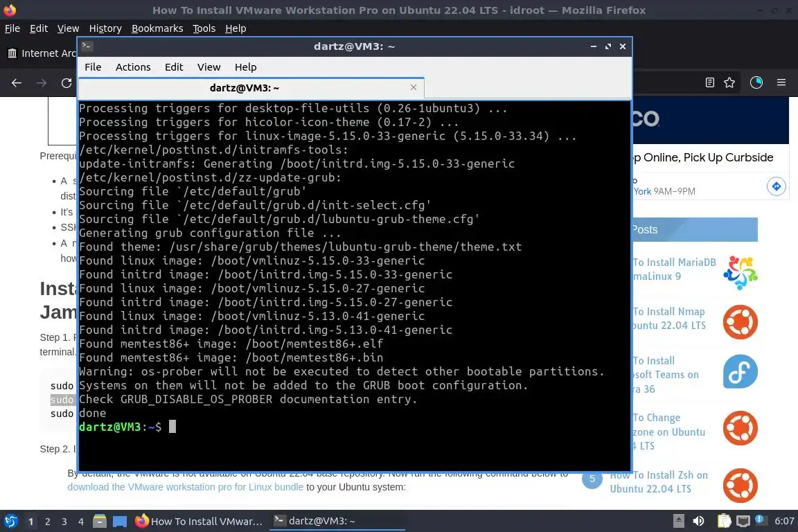The height and width of the screenshot is (532, 798).
Task: Open terminal View menu
Action: click(x=209, y=67)
